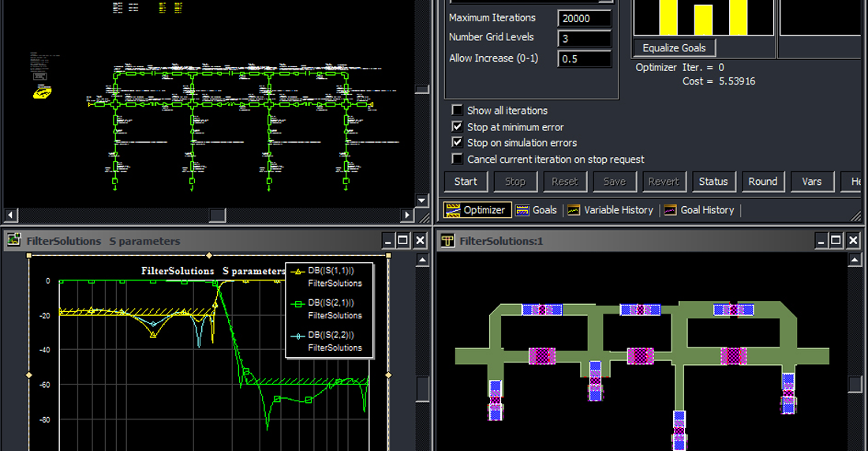Screen dimensions: 868x451
Task: Open the Goal History tab
Action: (700, 210)
